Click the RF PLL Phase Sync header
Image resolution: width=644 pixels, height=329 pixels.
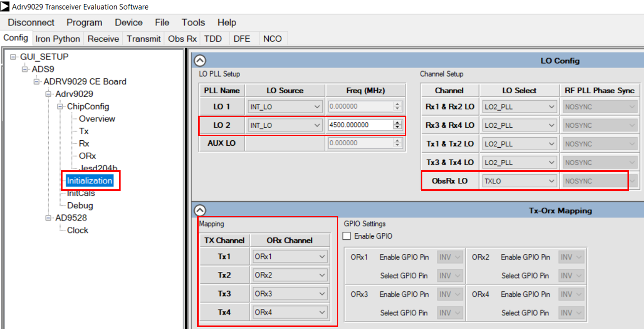click(x=599, y=91)
